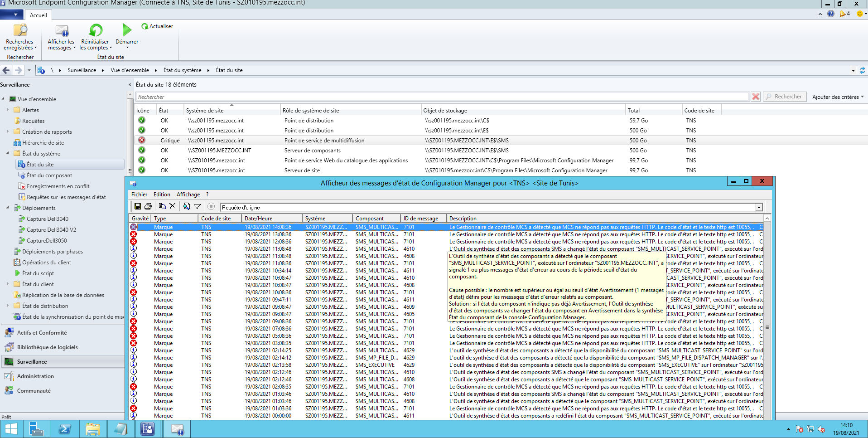Screen dimensions: 868x438
Task: Open Recherches enregistrées in the ribbon
Action: tap(20, 37)
